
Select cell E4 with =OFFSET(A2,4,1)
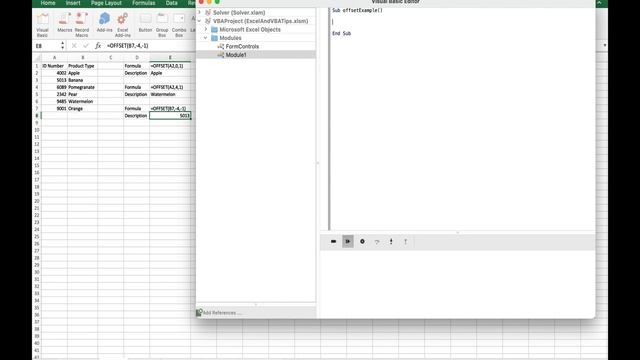(170, 87)
